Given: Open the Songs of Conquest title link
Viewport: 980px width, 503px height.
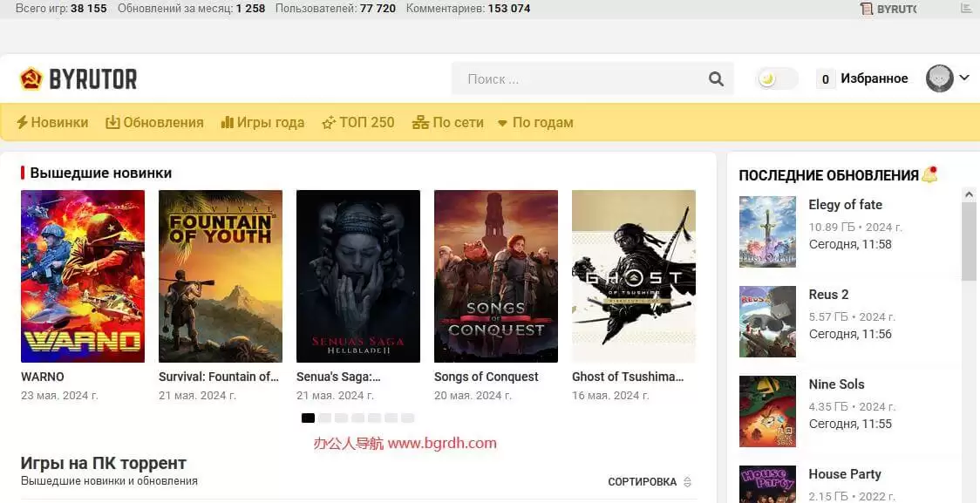Looking at the screenshot, I should (487, 377).
